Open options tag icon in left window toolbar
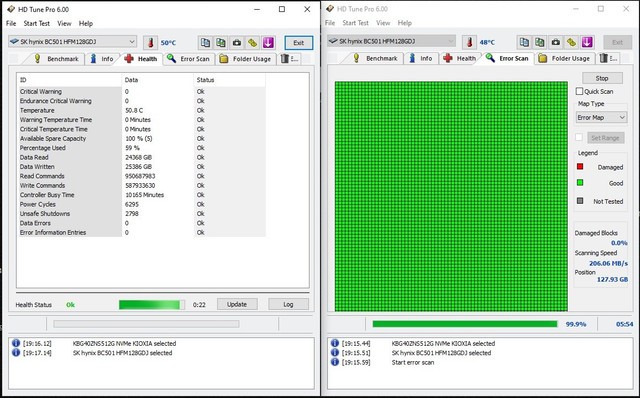The height and width of the screenshot is (398, 640). click(252, 42)
